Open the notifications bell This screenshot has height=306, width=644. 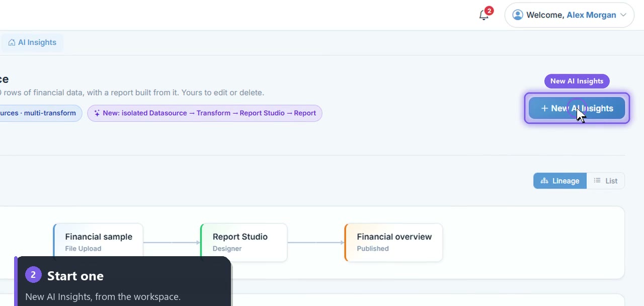[484, 15]
